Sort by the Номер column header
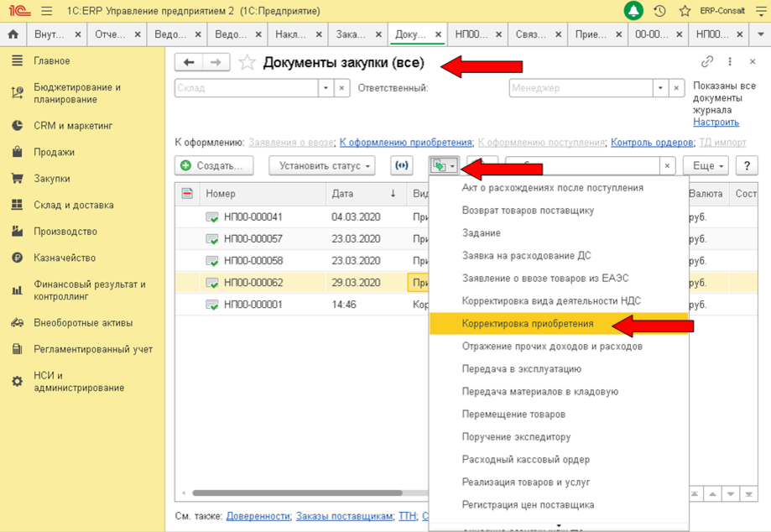 (263, 193)
